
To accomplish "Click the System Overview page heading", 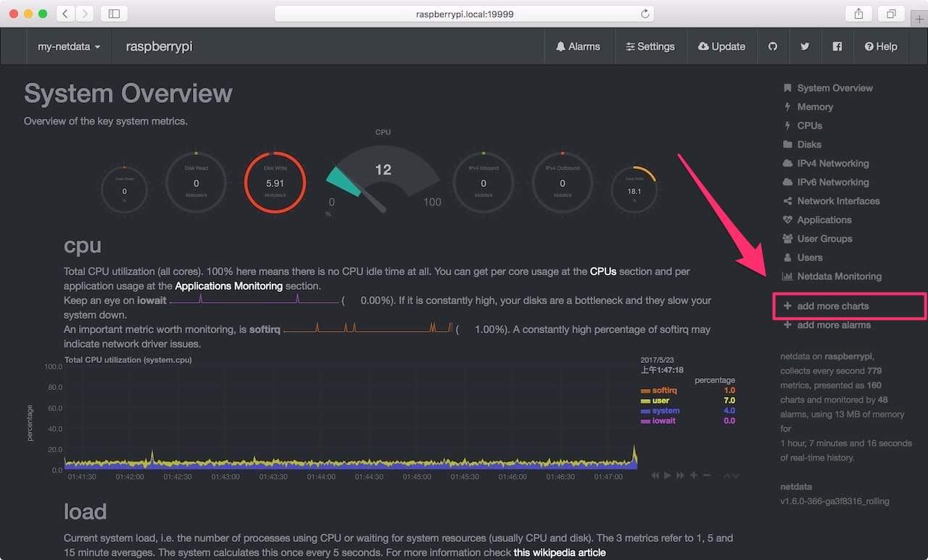I will pos(128,93).
